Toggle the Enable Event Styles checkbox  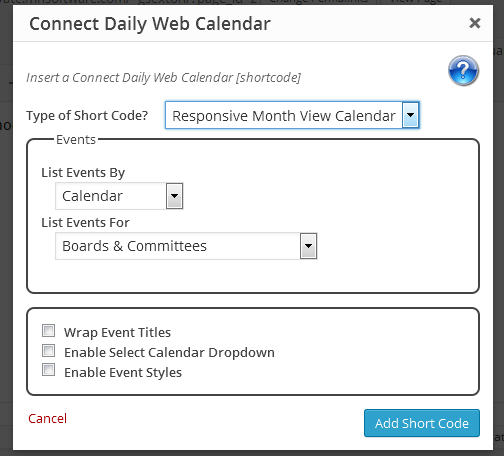pos(49,370)
